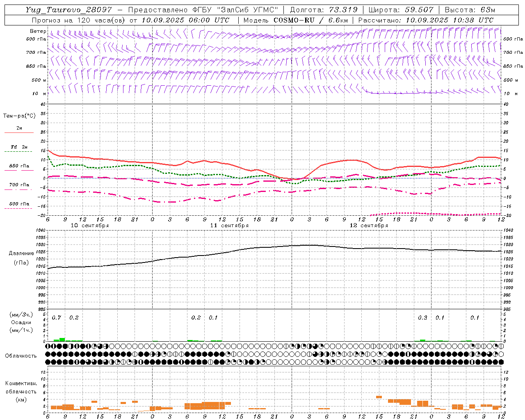Select the elevation text Высота: 63м

(470, 10)
